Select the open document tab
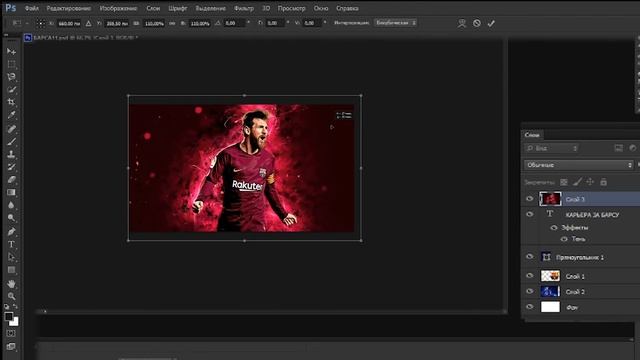Screen dimensions: 640x360 (x=82, y=38)
